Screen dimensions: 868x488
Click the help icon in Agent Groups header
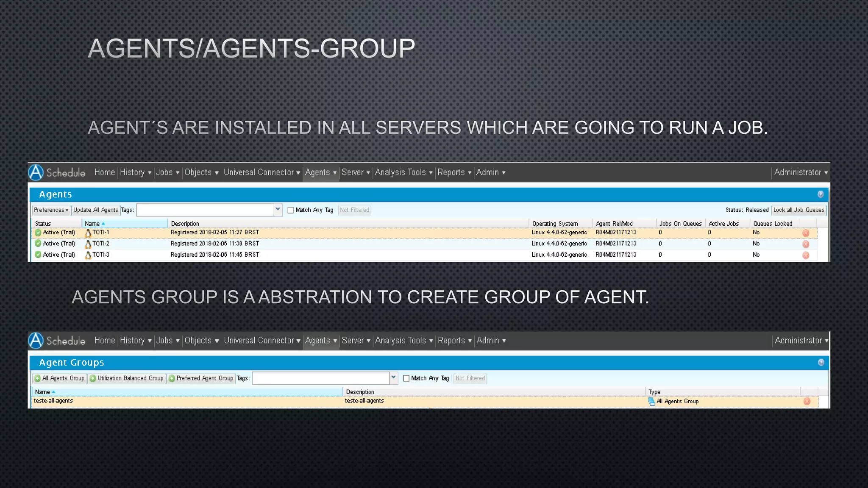(821, 362)
